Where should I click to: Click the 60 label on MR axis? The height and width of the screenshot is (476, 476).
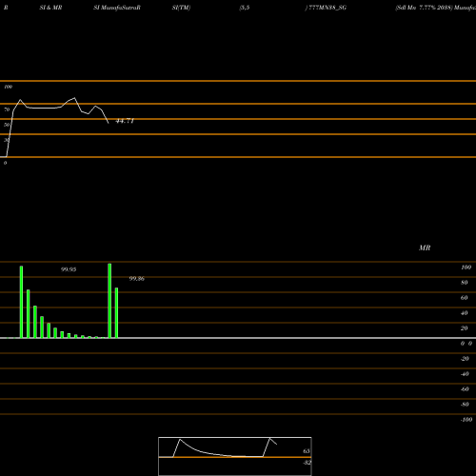[465, 298]
